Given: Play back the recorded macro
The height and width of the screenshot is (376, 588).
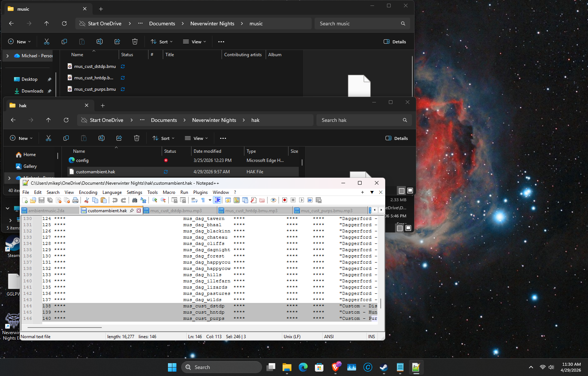Looking at the screenshot, I should 301,200.
